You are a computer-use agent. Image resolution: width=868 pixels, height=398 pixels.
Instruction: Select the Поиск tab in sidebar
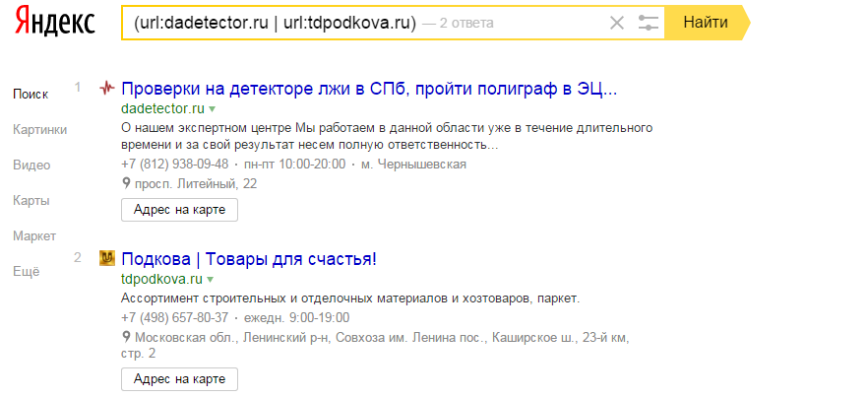31,95
